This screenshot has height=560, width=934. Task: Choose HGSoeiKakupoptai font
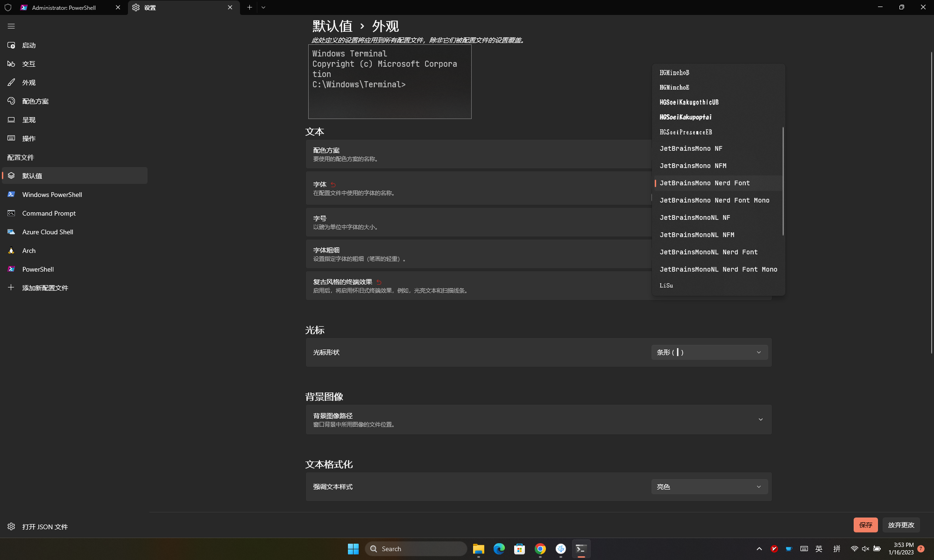tap(718, 117)
